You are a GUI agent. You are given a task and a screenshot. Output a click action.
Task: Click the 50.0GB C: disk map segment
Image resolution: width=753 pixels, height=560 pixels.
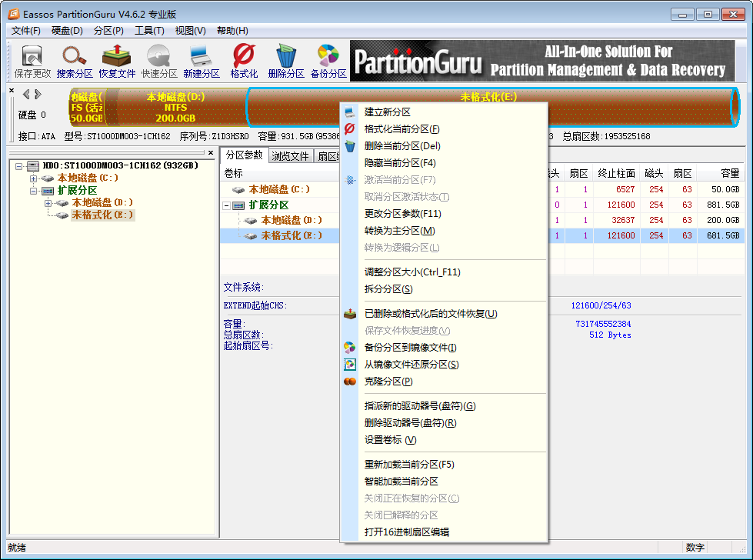[x=87, y=107]
